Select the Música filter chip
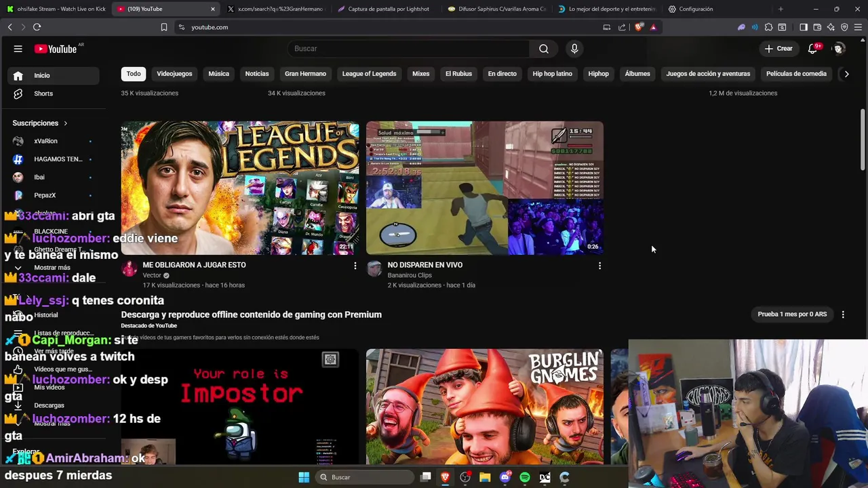The width and height of the screenshot is (868, 488). tap(218, 74)
